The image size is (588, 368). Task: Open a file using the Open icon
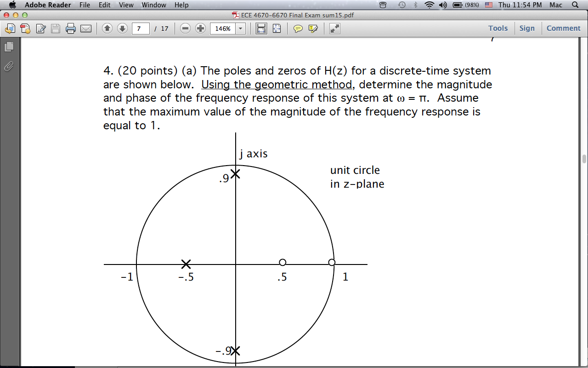pyautogui.click(x=10, y=28)
